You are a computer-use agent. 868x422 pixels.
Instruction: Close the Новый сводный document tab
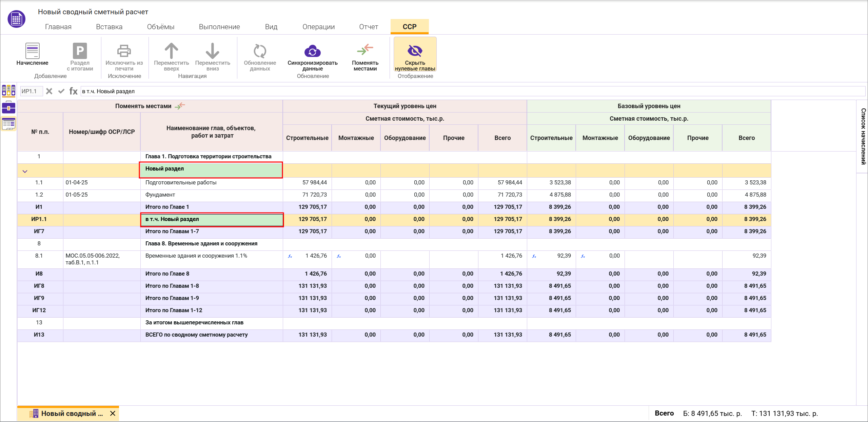pyautogui.click(x=113, y=414)
